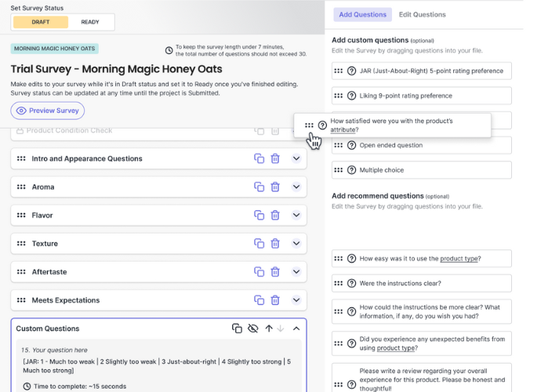The width and height of the screenshot is (541, 392).
Task: Click 'product type' link in 'How easy' question
Action: pyautogui.click(x=459, y=259)
